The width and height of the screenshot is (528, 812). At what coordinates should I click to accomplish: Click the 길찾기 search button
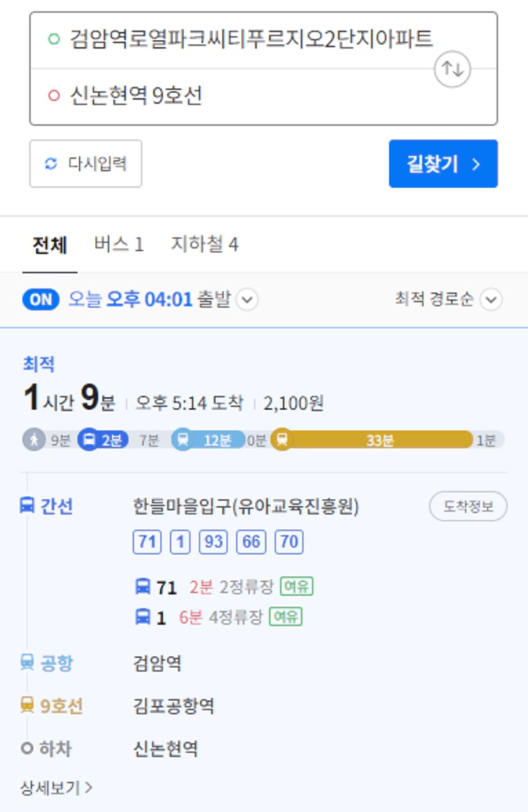point(443,164)
